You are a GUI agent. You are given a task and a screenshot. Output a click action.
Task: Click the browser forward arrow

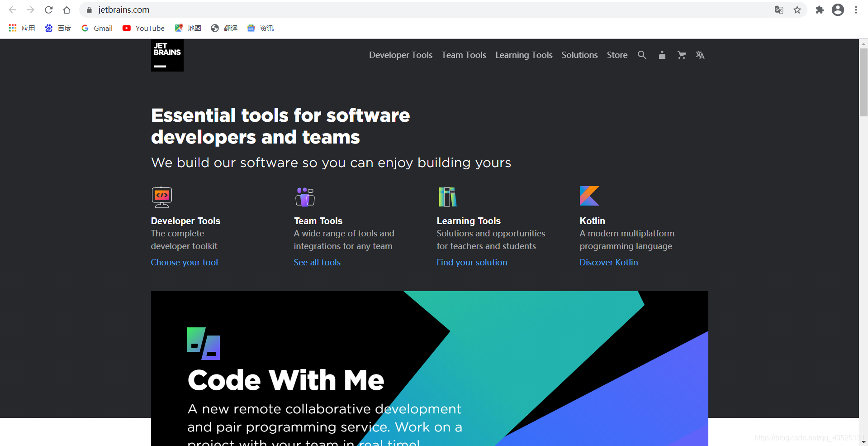[31, 10]
